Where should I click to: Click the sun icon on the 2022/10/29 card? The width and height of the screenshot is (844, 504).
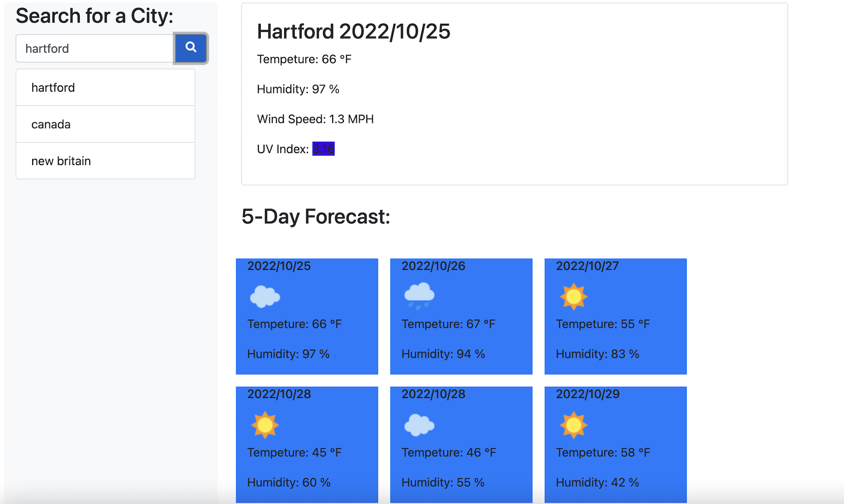point(574,424)
